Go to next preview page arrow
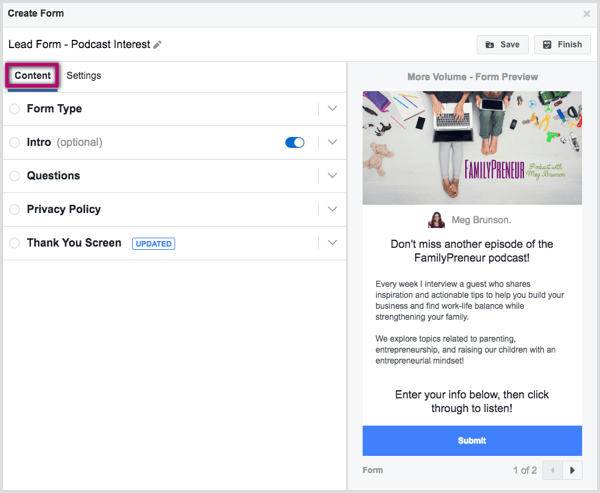 coord(572,470)
